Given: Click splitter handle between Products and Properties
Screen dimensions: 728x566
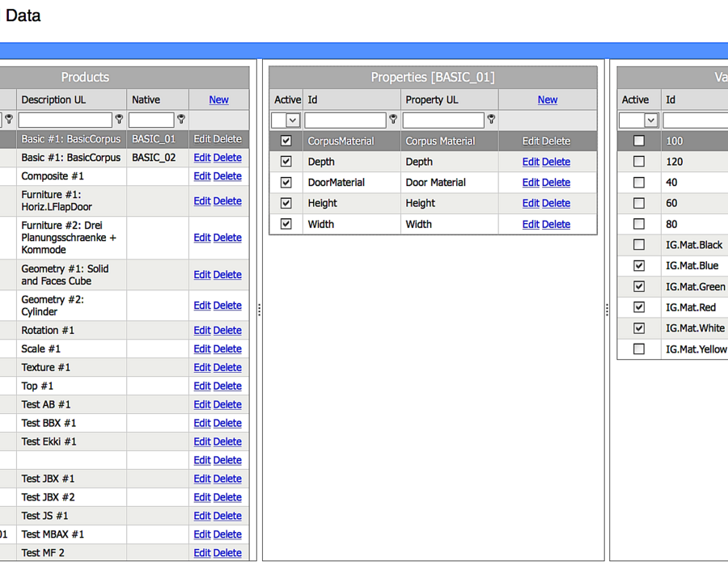Looking at the screenshot, I should (x=259, y=310).
